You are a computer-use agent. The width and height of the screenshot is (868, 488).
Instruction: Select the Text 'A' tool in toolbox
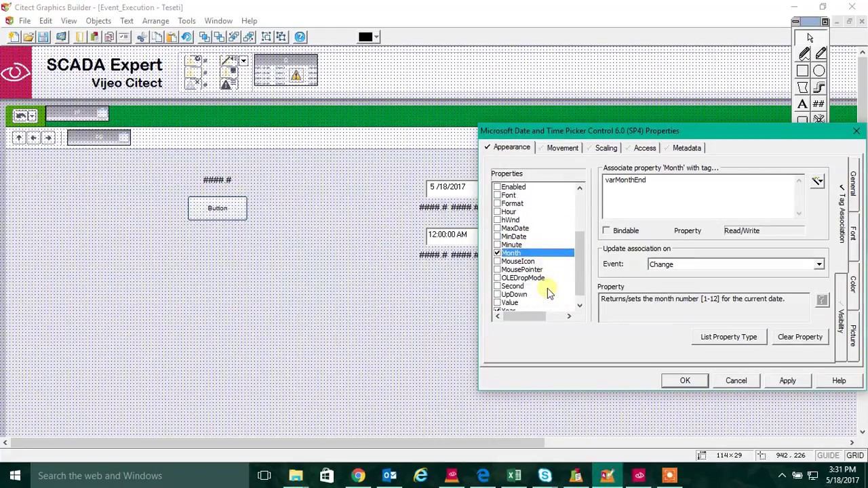804,104
